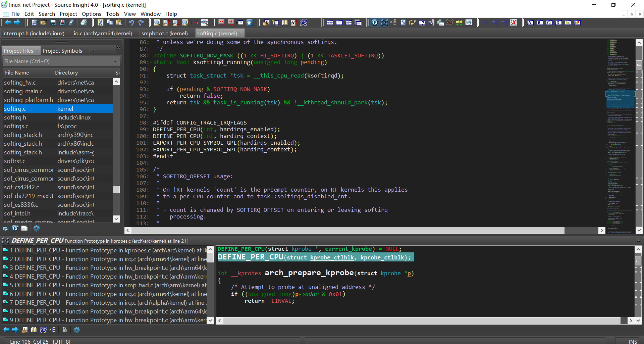
Task: Save the current file
Action: tap(53, 22)
